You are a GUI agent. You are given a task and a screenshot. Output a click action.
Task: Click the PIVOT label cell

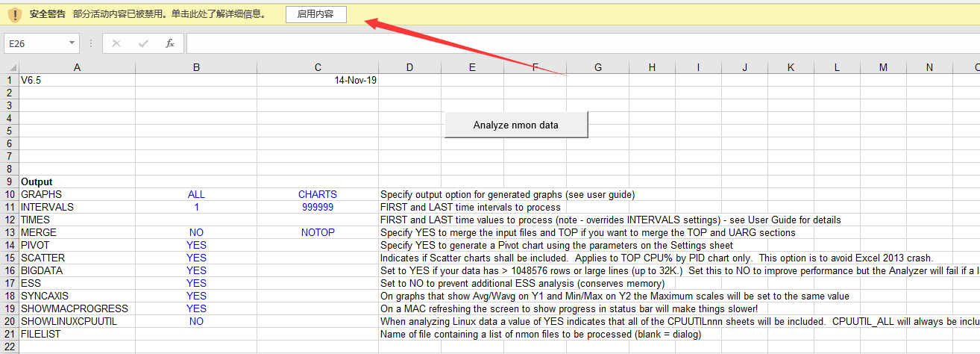(77, 245)
